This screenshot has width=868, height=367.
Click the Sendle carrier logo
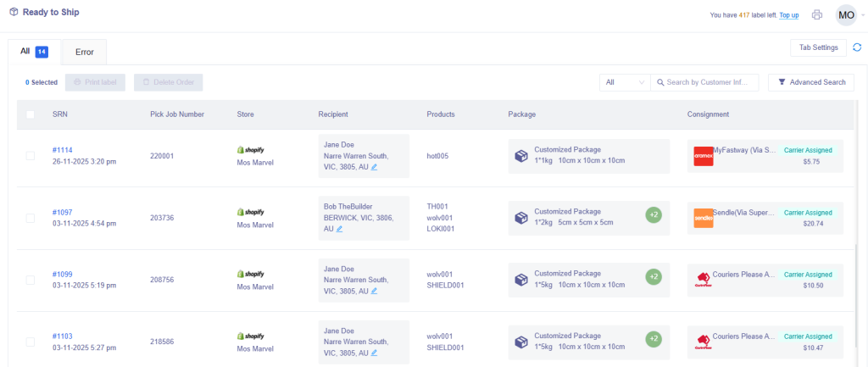(x=703, y=218)
